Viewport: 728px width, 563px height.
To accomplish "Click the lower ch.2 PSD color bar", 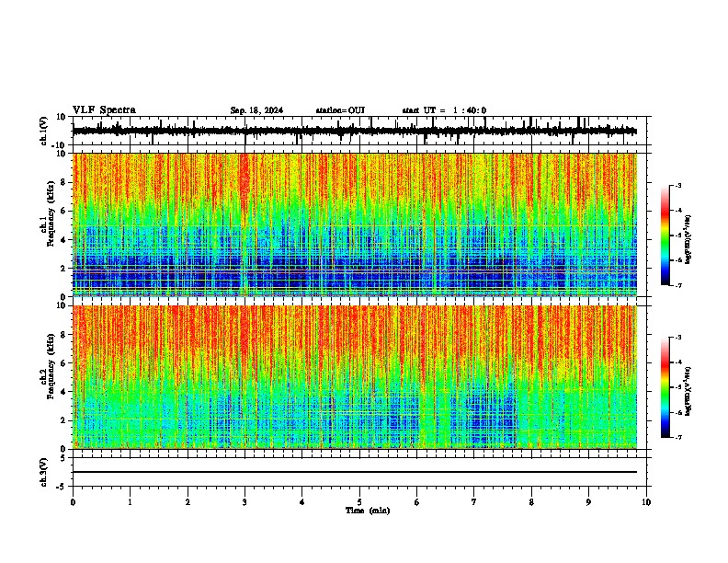I will coord(665,387).
